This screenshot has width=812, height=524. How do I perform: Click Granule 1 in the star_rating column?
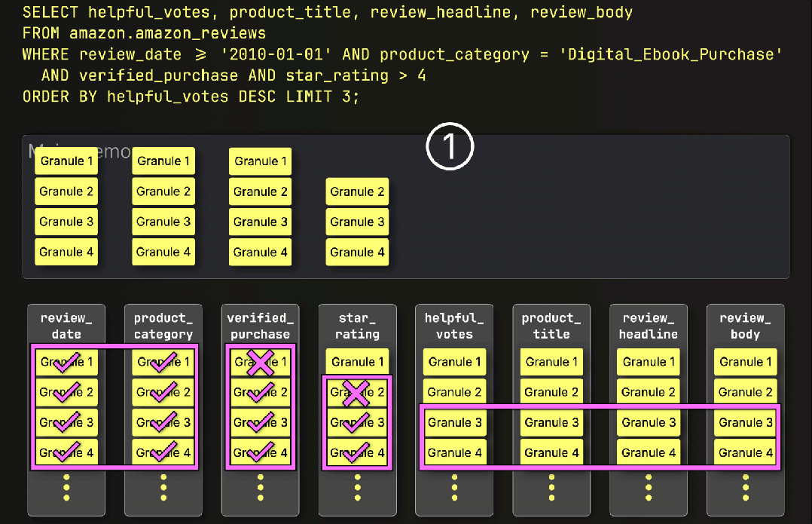coord(357,362)
